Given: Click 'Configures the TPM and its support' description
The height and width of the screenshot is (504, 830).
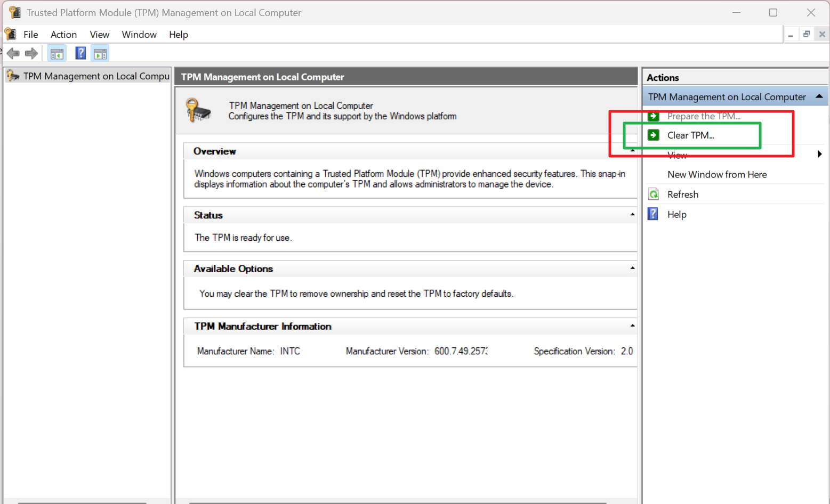Looking at the screenshot, I should coord(342,116).
